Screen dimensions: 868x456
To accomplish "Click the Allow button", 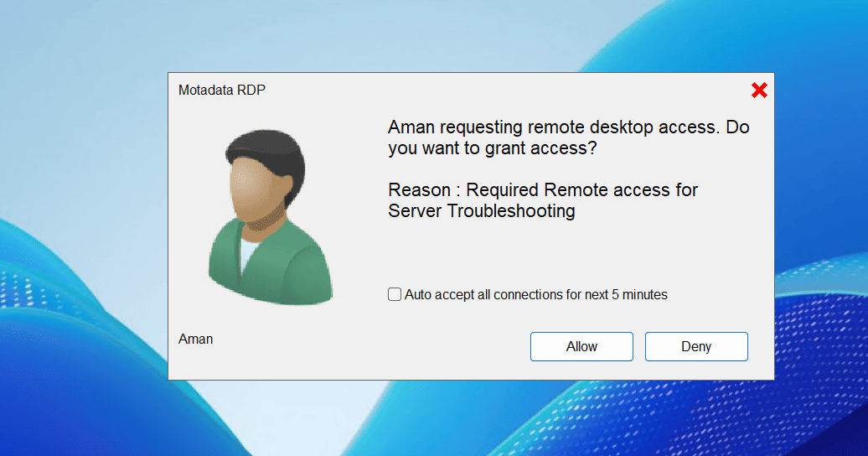I will click(x=581, y=346).
